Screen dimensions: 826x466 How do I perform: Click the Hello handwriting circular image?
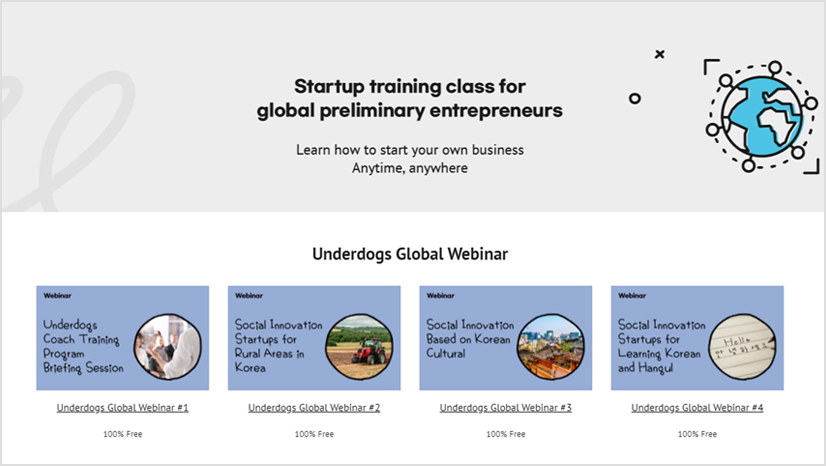743,346
